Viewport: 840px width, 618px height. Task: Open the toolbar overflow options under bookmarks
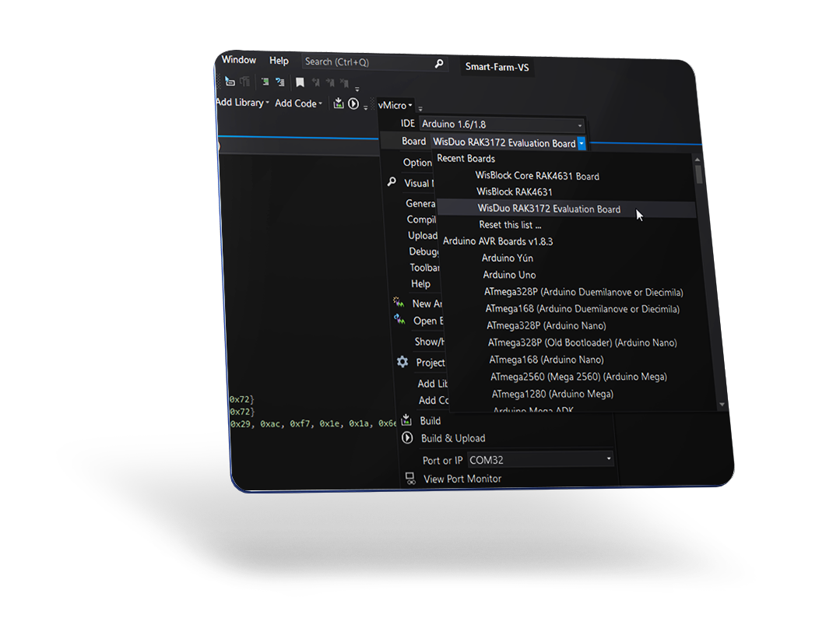click(357, 89)
